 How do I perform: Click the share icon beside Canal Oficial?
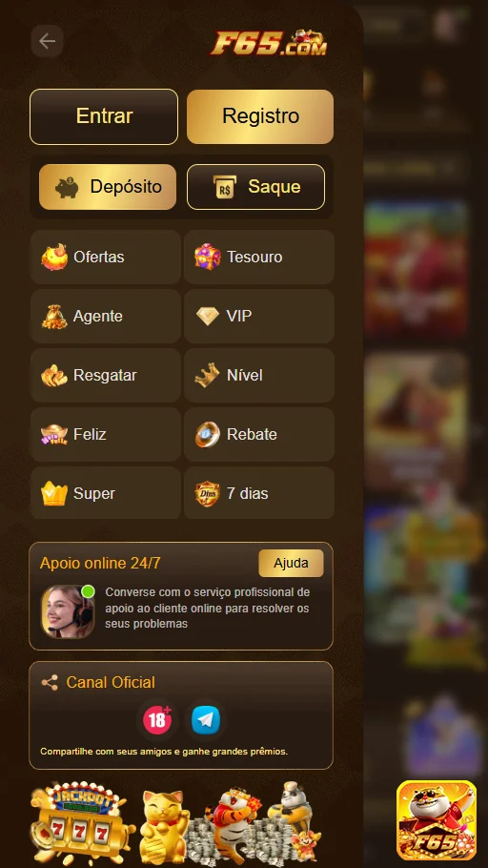(50, 683)
